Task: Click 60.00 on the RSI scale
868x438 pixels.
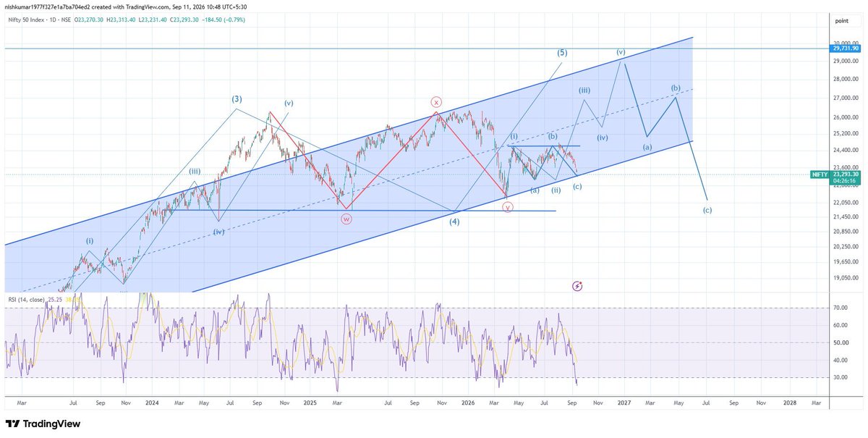Action: [x=839, y=325]
